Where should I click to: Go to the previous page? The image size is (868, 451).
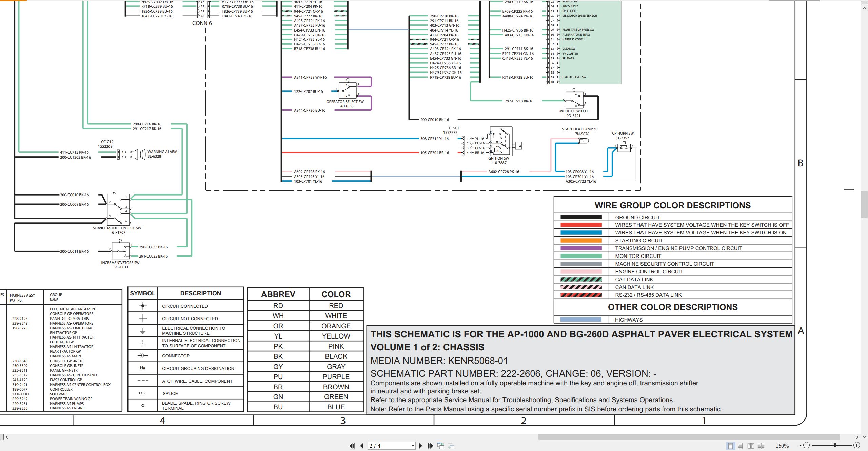(362, 446)
